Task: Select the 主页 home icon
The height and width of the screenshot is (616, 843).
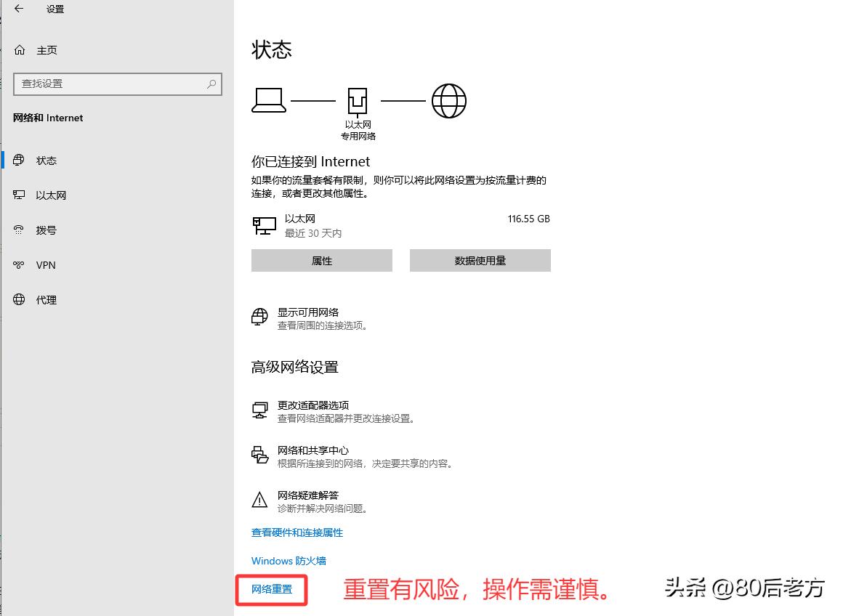Action: (20, 49)
